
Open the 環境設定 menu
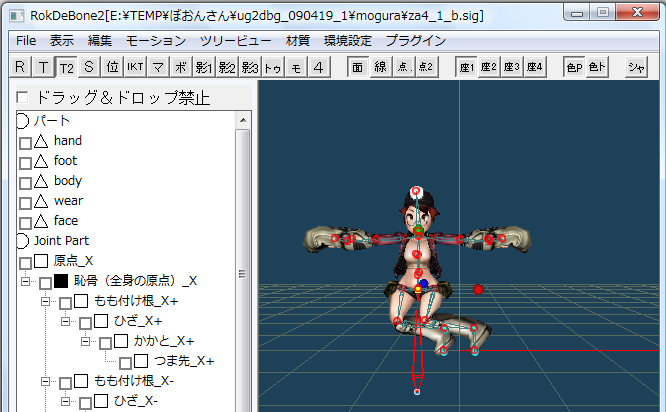pyautogui.click(x=347, y=41)
